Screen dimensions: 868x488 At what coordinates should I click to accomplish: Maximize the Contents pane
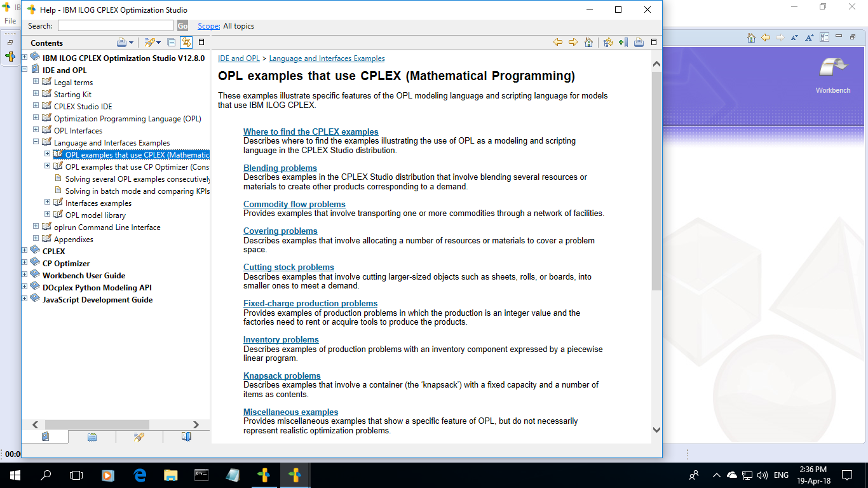point(201,42)
